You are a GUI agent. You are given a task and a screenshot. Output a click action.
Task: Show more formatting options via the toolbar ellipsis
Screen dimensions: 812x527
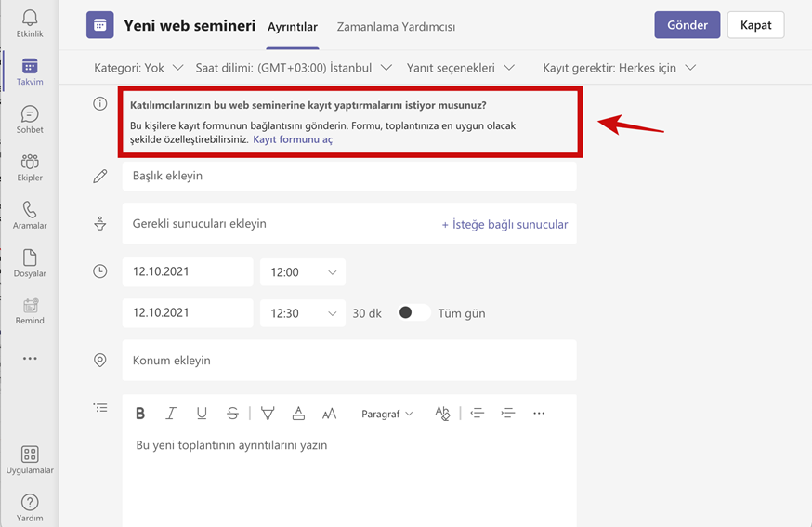coord(539,413)
